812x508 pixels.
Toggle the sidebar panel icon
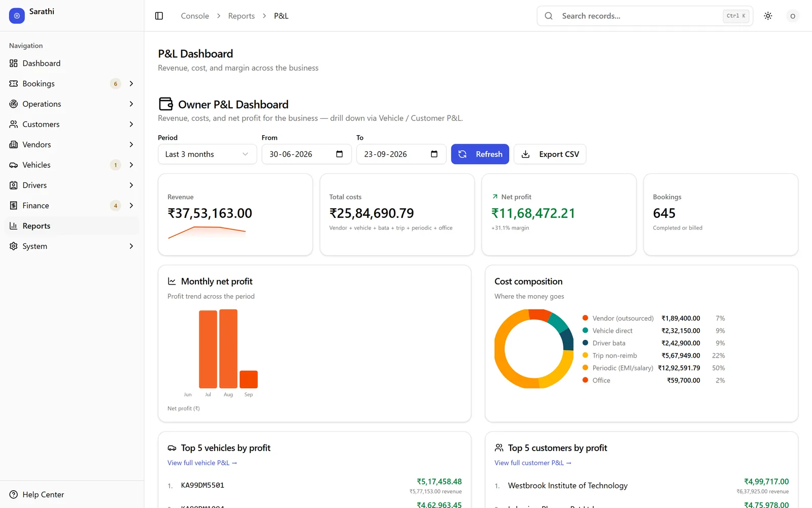pos(159,16)
